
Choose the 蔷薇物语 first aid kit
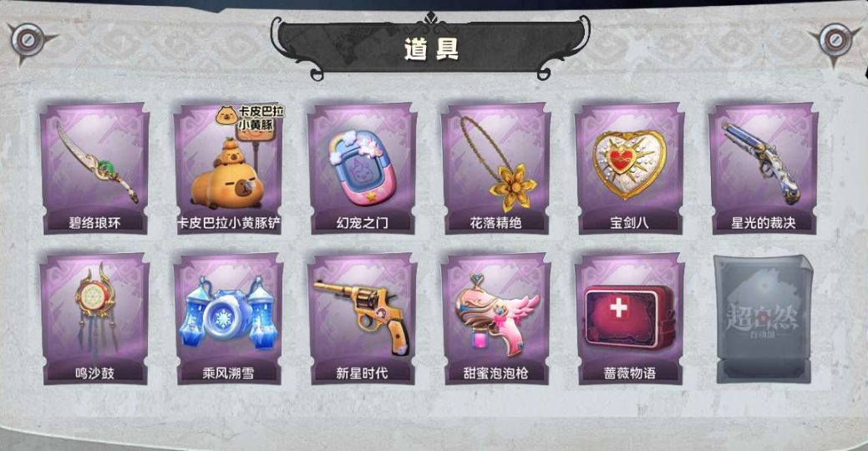pyautogui.click(x=629, y=319)
